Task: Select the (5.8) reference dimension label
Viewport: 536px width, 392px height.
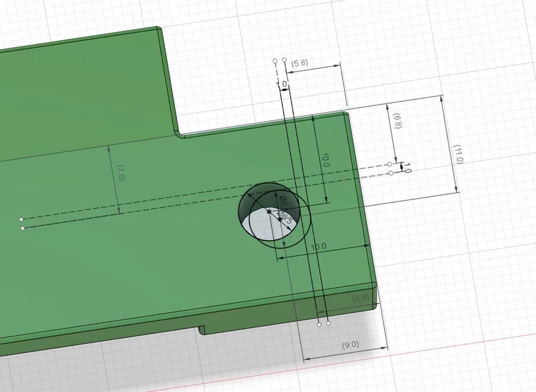Action: click(300, 62)
